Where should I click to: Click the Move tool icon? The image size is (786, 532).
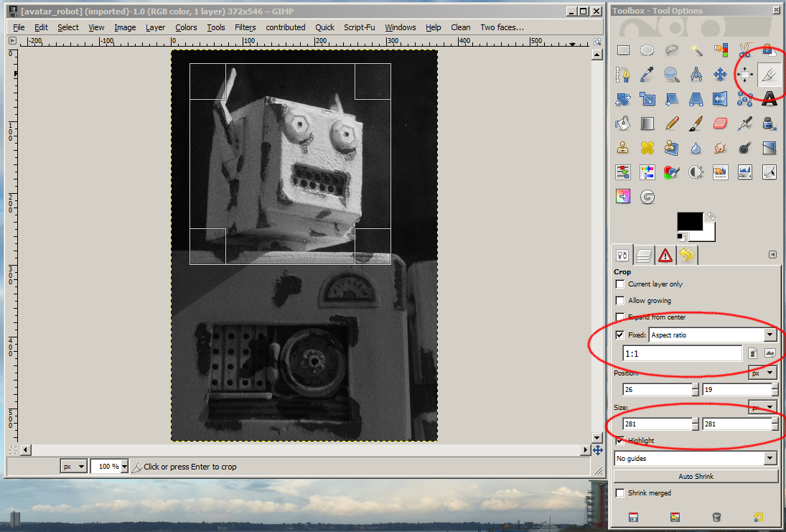point(721,75)
